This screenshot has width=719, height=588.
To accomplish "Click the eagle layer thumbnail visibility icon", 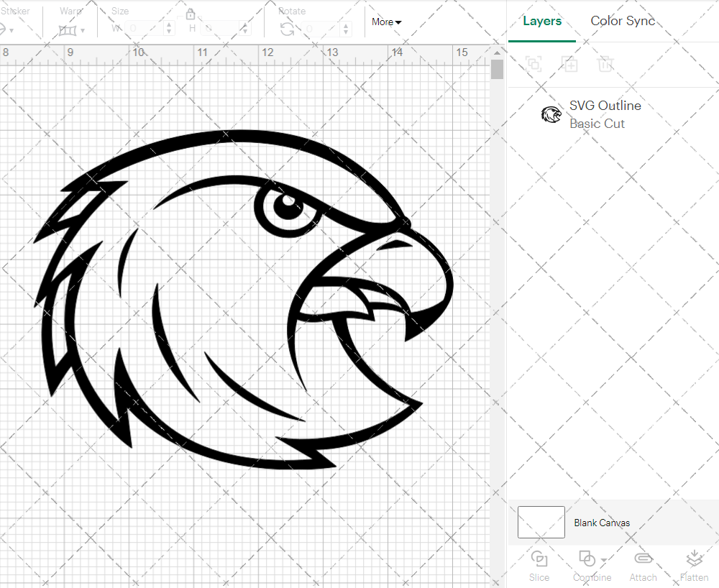I will click(551, 114).
